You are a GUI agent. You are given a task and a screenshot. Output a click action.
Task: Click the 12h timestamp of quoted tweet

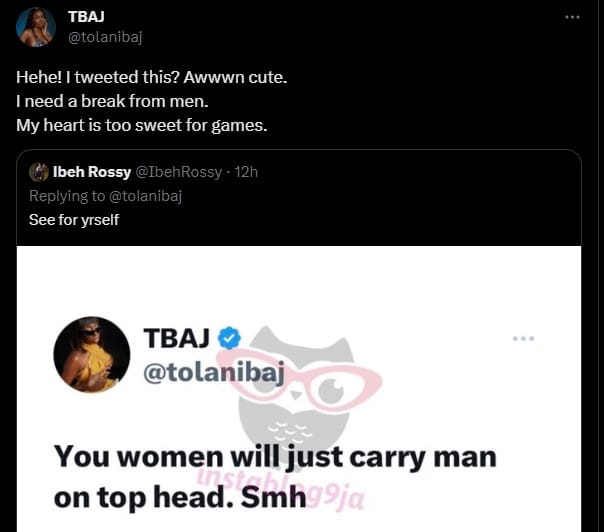point(246,172)
